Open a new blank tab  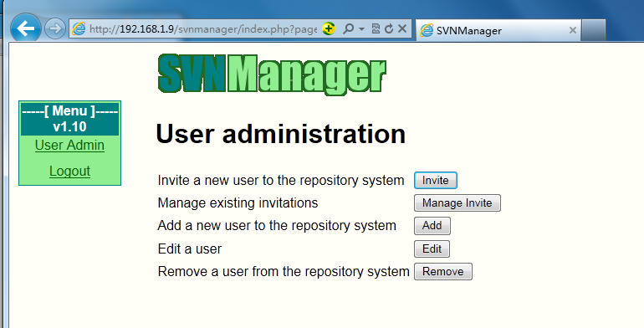(x=594, y=30)
